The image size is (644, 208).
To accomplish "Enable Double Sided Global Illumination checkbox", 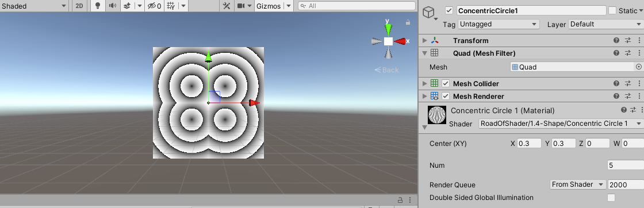I will tap(611, 197).
